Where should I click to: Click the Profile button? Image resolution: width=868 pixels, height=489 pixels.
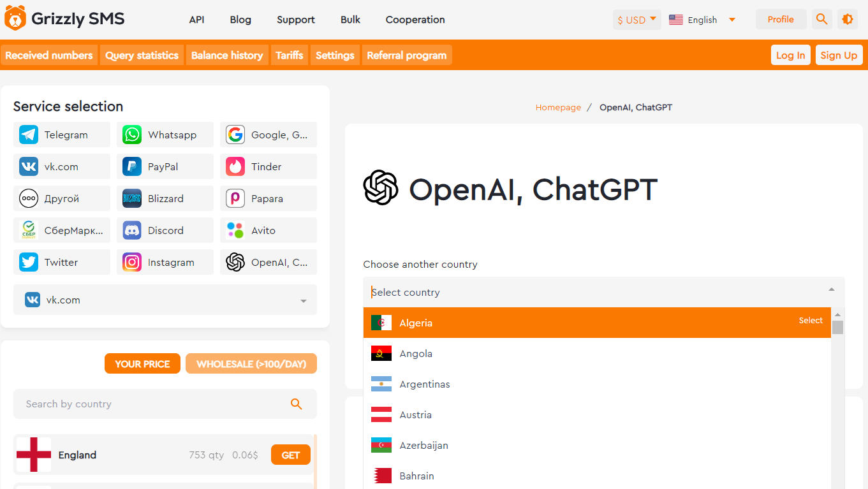point(781,19)
